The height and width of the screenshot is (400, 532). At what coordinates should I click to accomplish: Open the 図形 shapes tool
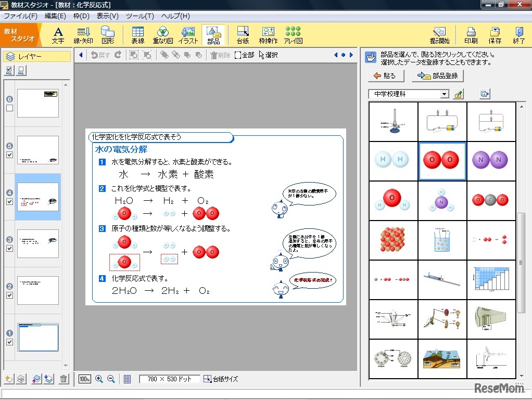tap(108, 35)
